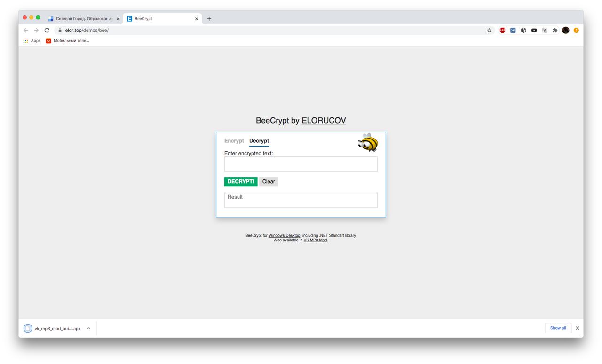Click inside the Result box
Screen dimensions: 602x364
click(x=301, y=200)
